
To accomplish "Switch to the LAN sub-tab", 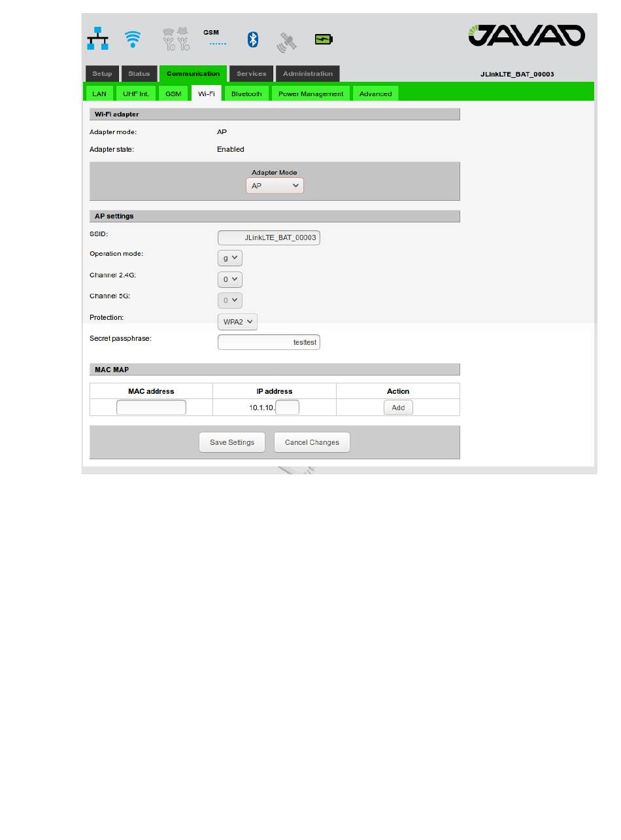I will click(x=99, y=94).
